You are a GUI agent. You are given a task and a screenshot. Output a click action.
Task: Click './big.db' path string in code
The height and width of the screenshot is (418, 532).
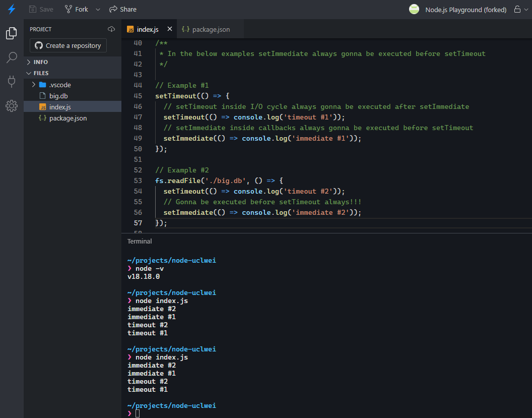(225, 181)
